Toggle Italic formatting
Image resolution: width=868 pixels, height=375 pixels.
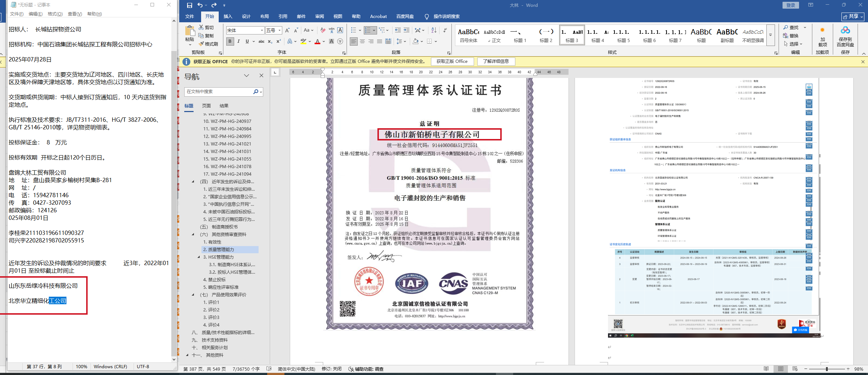(238, 42)
